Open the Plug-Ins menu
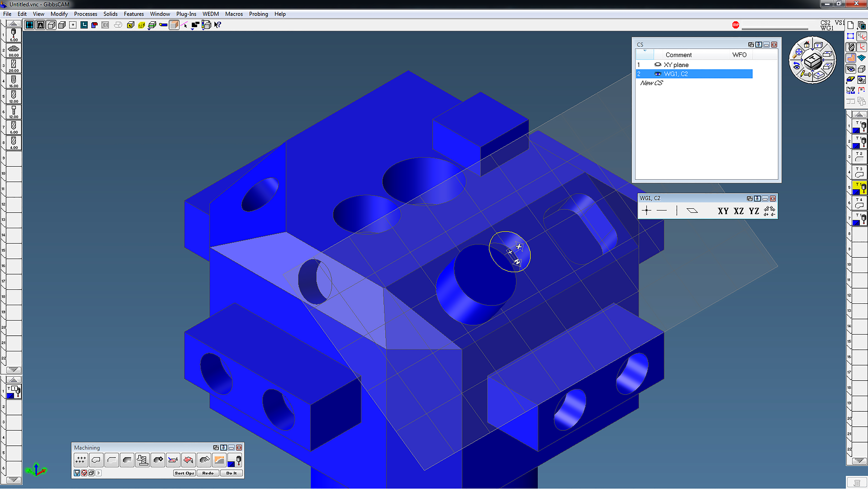The image size is (868, 489). 186,14
